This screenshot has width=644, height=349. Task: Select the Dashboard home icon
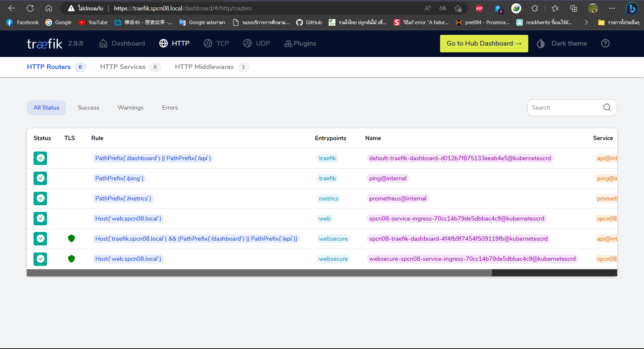click(x=103, y=43)
